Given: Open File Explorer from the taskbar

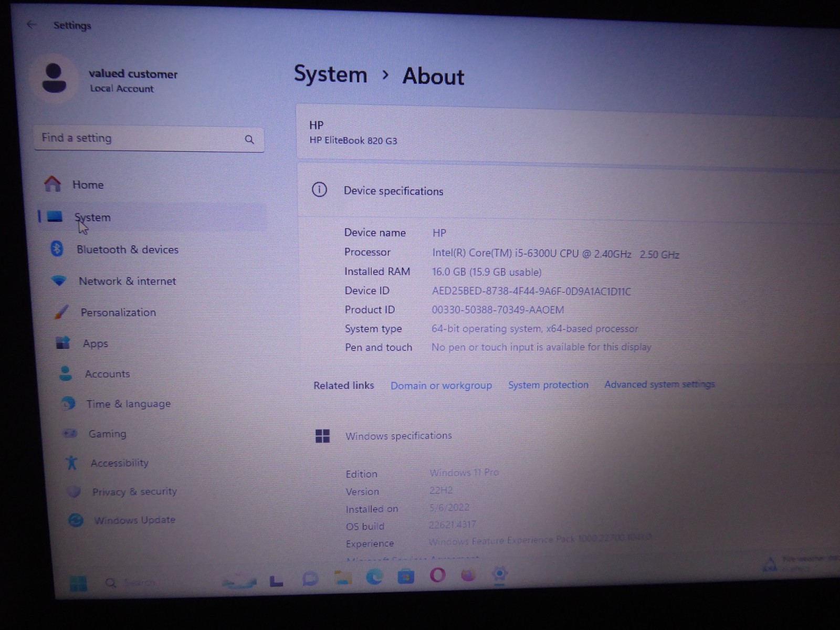Looking at the screenshot, I should pos(343,578).
